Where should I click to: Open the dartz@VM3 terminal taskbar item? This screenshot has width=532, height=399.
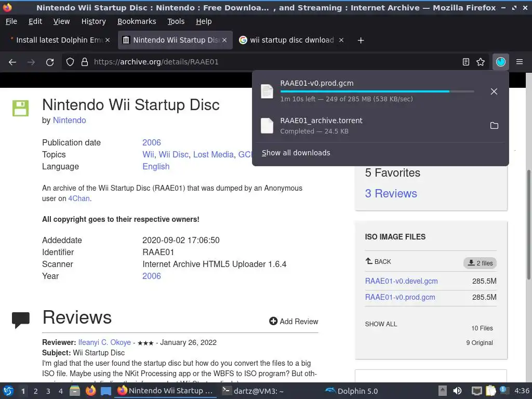(253, 391)
